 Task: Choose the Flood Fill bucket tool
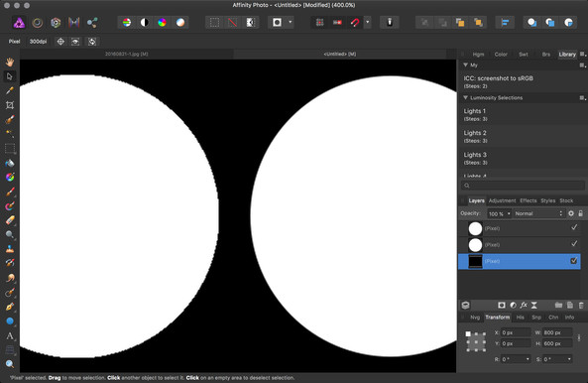coord(10,163)
